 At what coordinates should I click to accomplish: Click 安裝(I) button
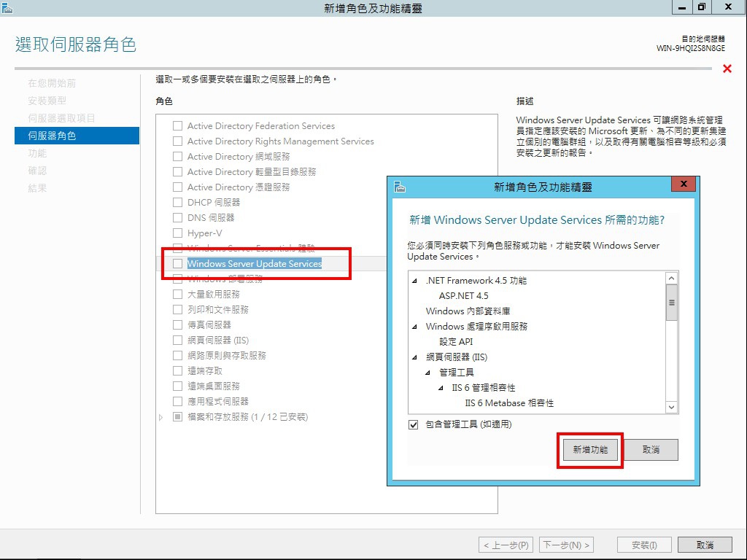coord(644,545)
